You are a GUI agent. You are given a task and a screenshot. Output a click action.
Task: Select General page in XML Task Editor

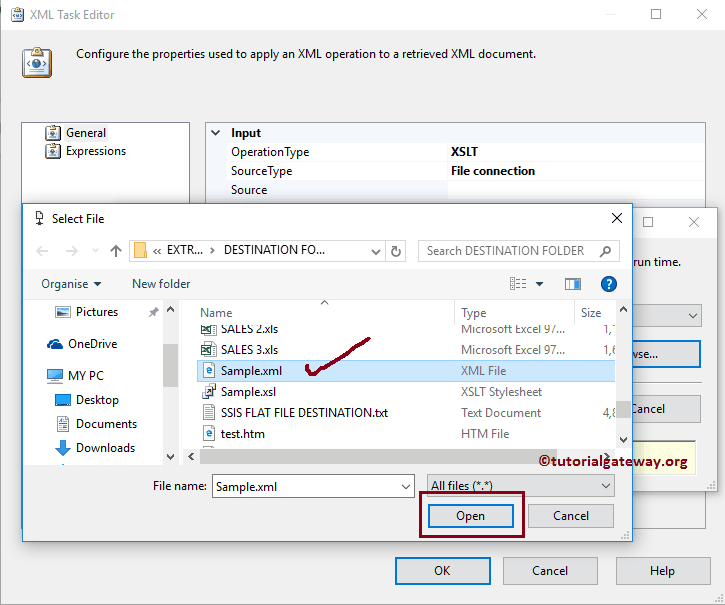[86, 133]
